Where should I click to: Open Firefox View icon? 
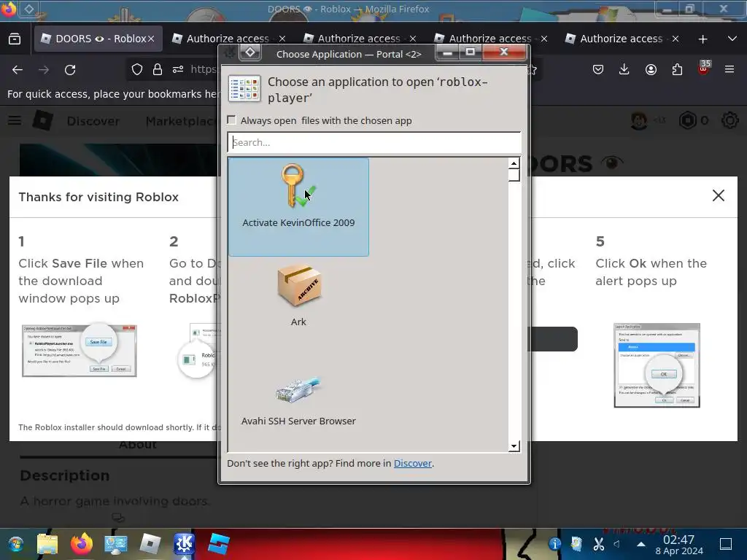[x=15, y=39]
